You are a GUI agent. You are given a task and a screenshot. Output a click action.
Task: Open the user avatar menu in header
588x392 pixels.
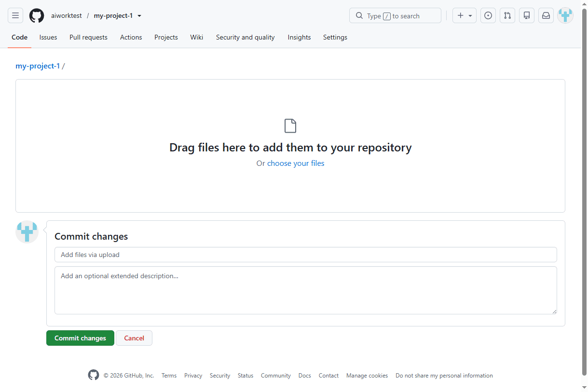coord(565,15)
